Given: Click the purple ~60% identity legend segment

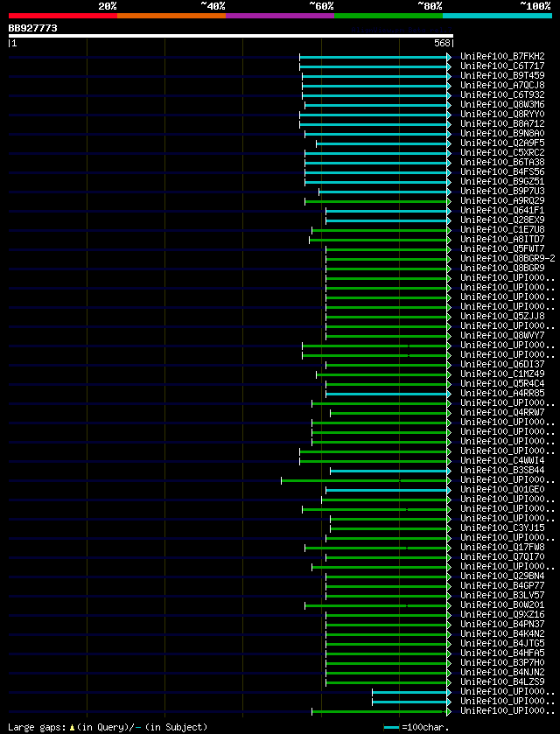Looking at the screenshot, I should coord(280,16).
